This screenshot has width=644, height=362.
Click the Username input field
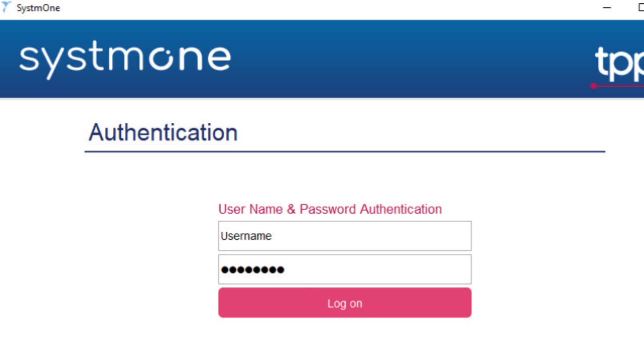[x=344, y=236]
